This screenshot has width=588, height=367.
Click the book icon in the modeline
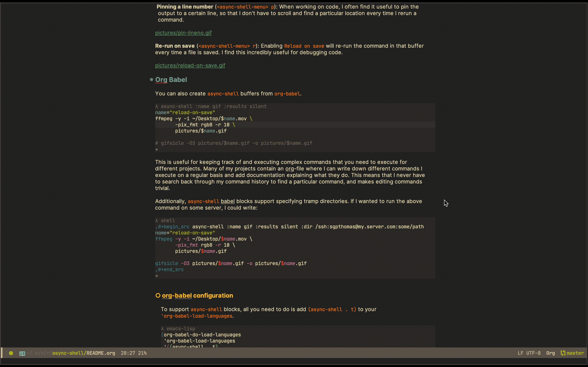coord(22,353)
